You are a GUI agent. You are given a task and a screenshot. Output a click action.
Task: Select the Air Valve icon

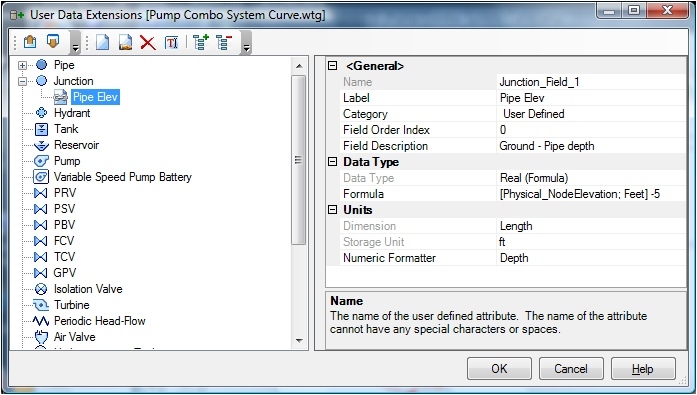click(41, 337)
